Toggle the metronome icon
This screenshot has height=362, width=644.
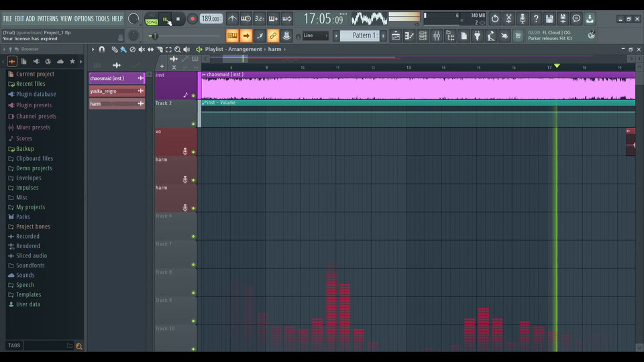(232, 19)
